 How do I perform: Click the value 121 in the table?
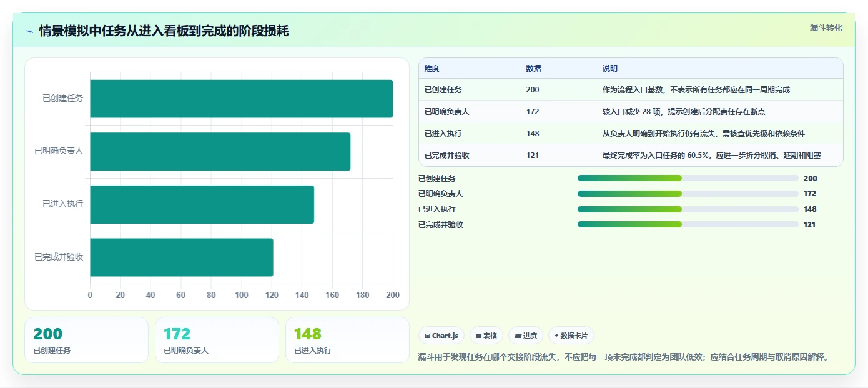(x=533, y=156)
